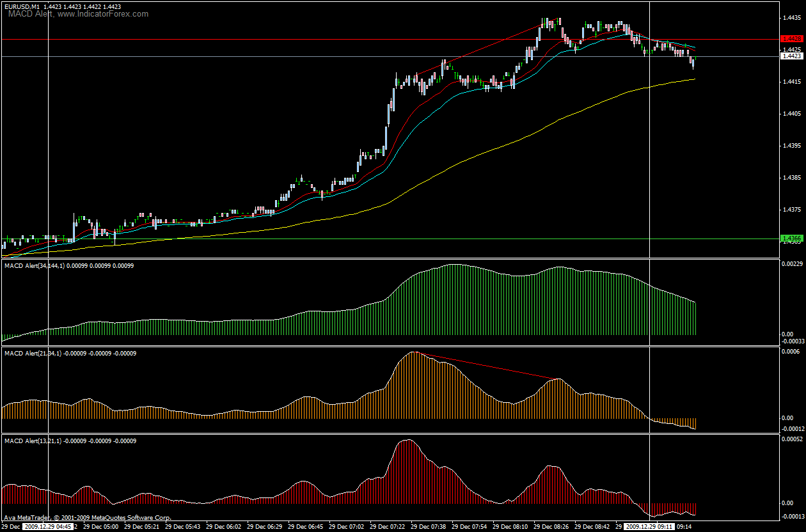This screenshot has width=806, height=532.
Task: Click the 1.4405 value on price scale
Action: coord(791,114)
